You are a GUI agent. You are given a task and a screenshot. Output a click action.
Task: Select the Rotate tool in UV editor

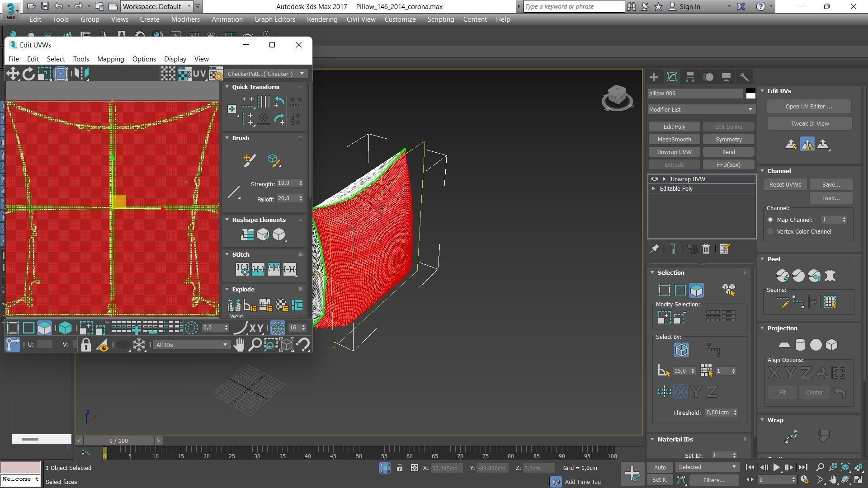click(28, 74)
